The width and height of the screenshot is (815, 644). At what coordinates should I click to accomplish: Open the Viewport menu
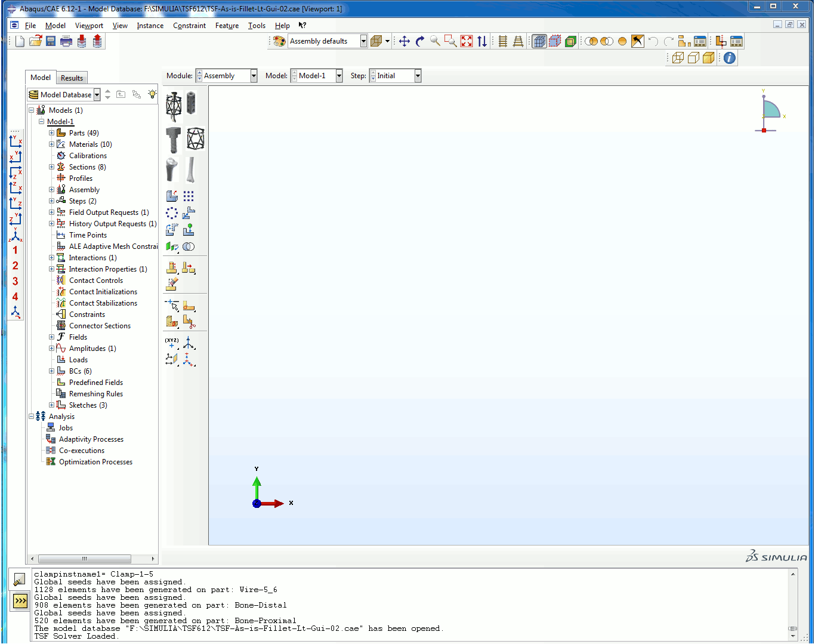[x=89, y=26]
